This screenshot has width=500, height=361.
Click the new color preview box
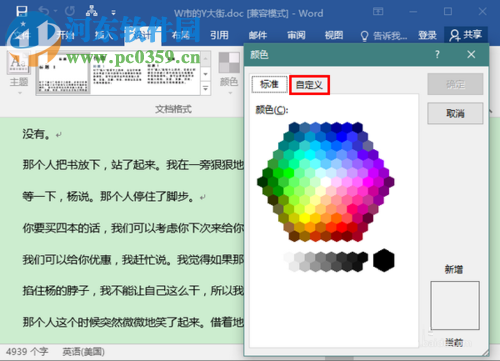(x=455, y=305)
